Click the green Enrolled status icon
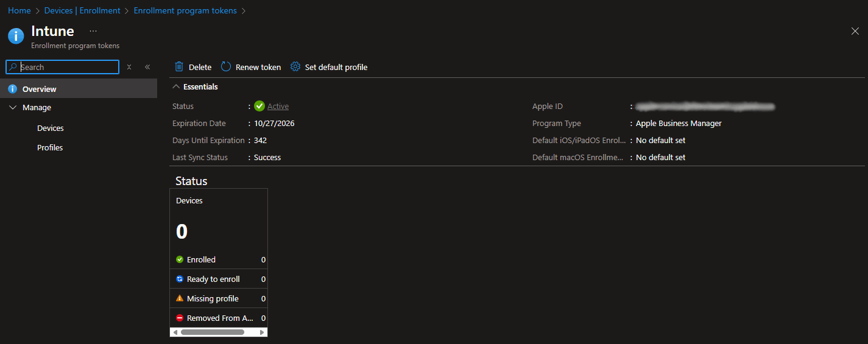Screen dimensions: 868x344 click(180, 259)
